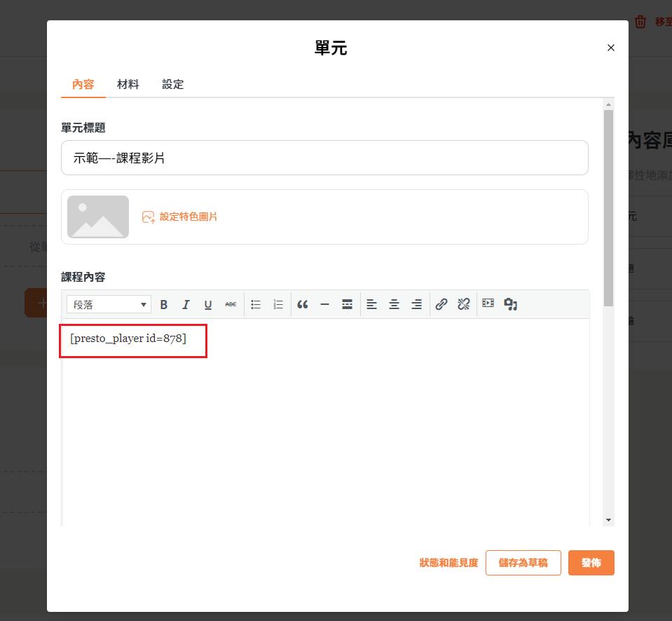The image size is (672, 621).
Task: Open 狀態和能見度 link
Action: pyautogui.click(x=448, y=563)
